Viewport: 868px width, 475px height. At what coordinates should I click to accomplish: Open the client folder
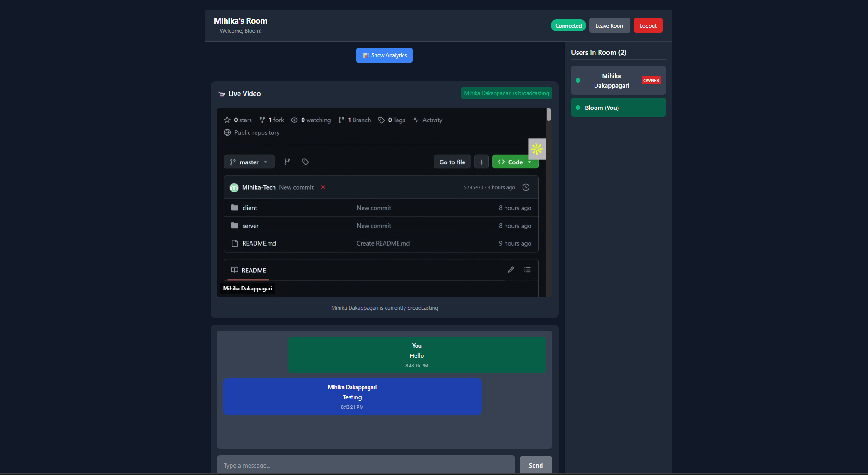250,208
